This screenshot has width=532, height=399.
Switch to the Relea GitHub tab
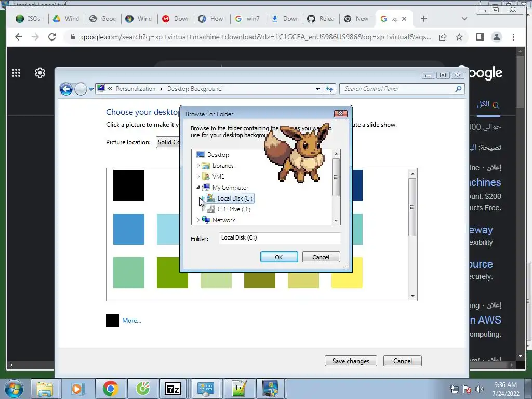click(x=321, y=19)
